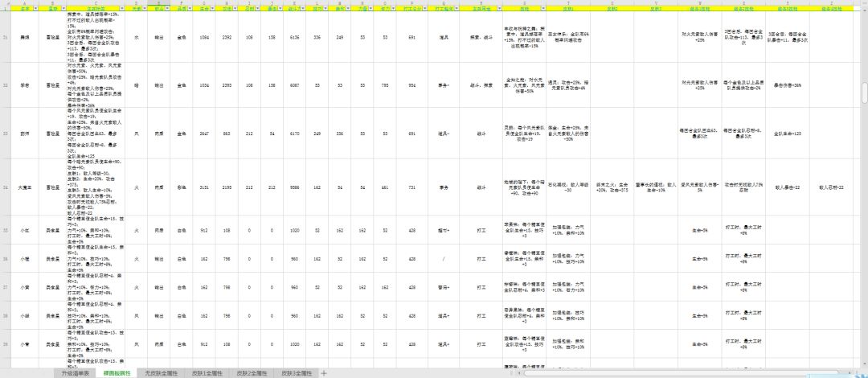Select the name cell 小红
Viewport: 868px width, 378px height.
point(25,229)
